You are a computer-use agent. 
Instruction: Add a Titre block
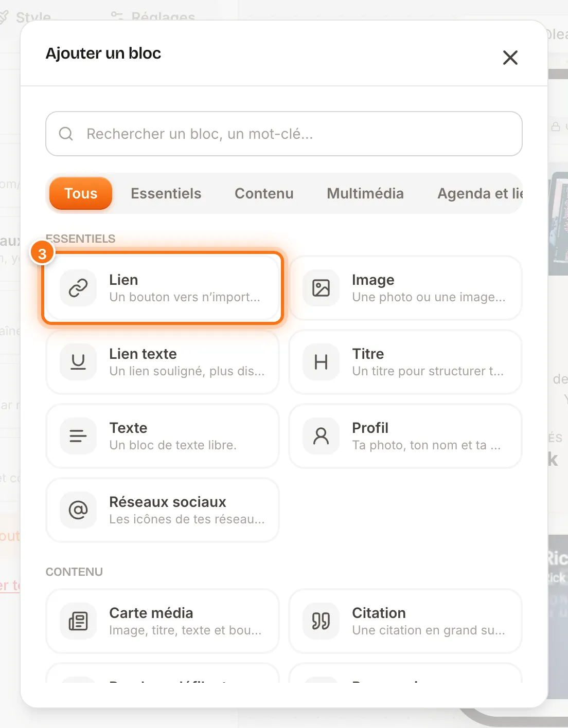[x=405, y=362]
